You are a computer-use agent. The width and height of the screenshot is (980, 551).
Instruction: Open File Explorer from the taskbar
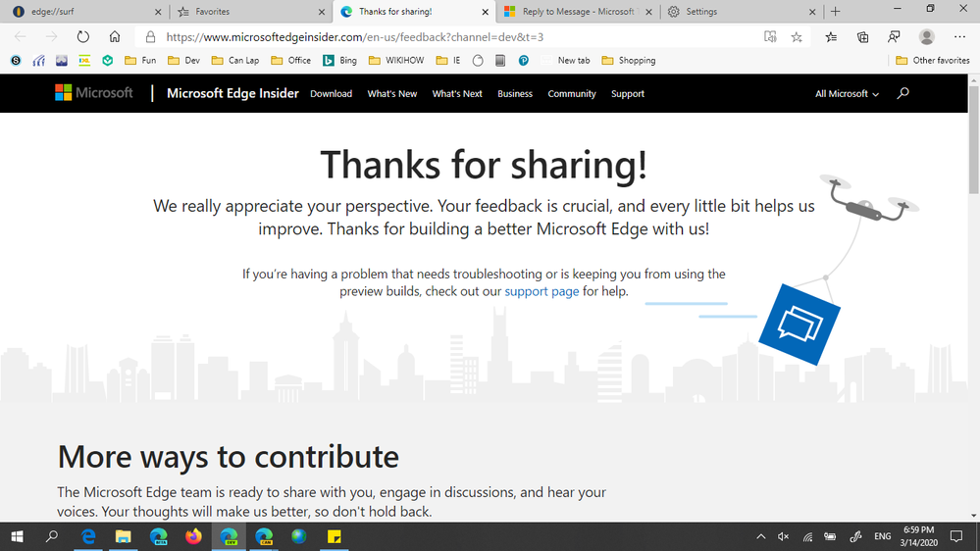(124, 536)
